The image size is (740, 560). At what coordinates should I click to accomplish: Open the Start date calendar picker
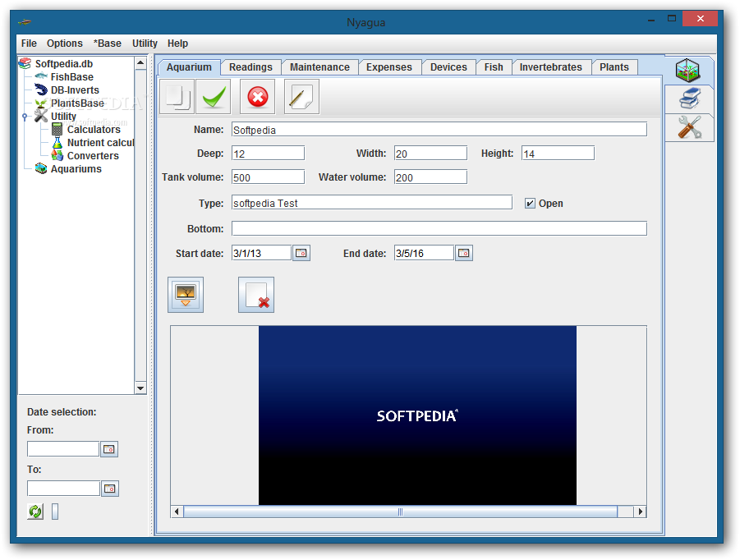pyautogui.click(x=301, y=254)
